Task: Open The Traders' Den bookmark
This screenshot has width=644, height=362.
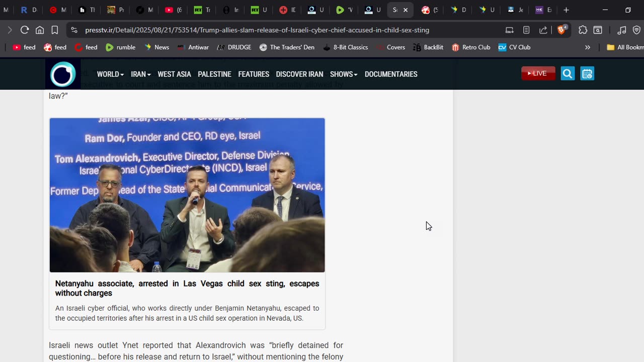Action: [287, 47]
